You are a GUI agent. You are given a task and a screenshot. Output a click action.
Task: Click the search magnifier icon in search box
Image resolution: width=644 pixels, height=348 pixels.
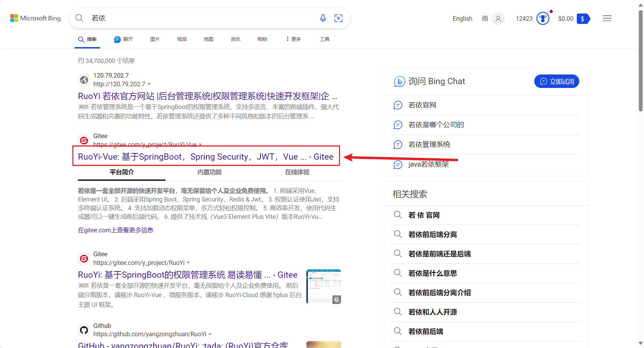point(79,18)
